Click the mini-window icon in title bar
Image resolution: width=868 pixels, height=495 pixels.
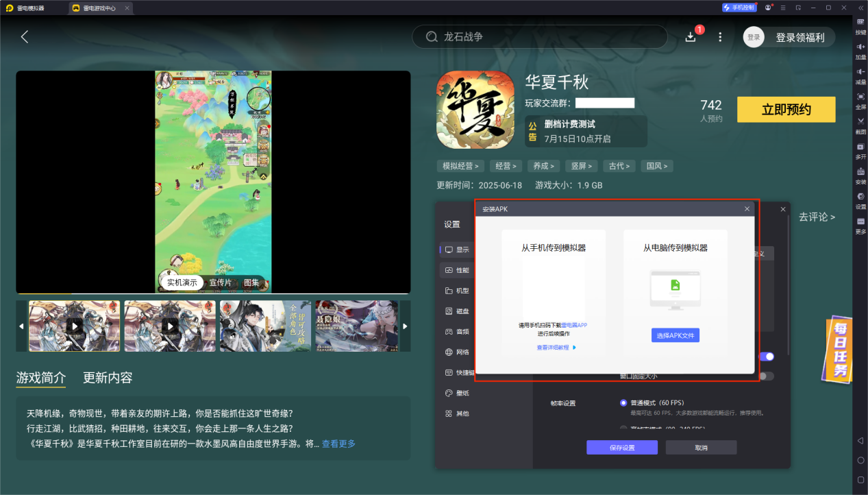click(799, 8)
